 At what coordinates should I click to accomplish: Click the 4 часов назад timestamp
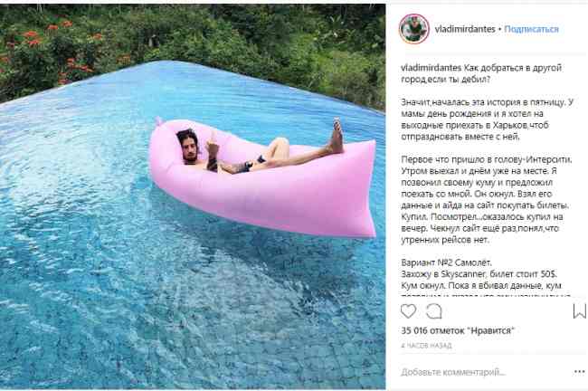[x=426, y=345]
